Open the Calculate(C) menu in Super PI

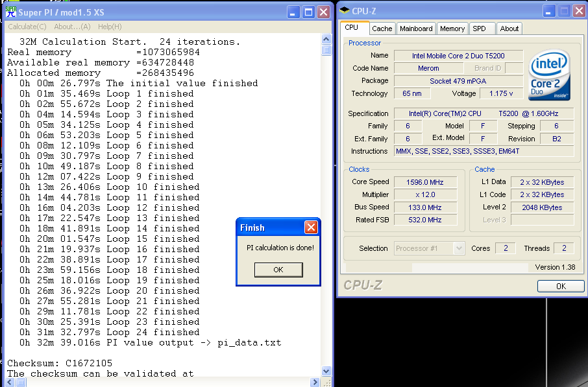tap(27, 27)
